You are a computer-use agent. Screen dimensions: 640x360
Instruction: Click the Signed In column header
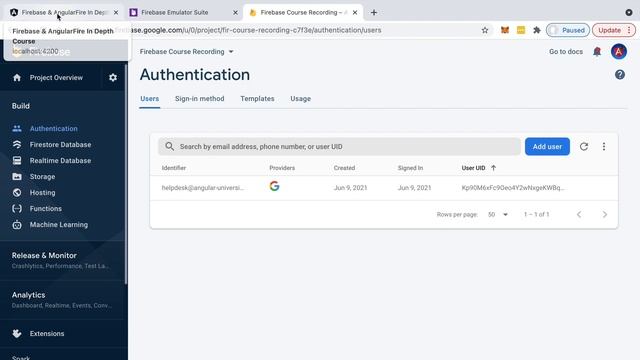(x=410, y=168)
